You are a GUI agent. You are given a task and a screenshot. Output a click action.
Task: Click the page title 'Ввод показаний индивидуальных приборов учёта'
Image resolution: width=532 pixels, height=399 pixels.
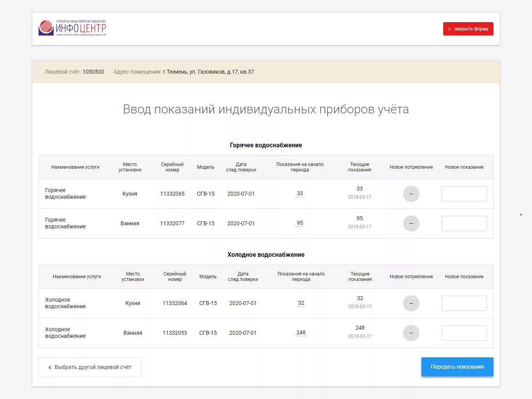266,109
